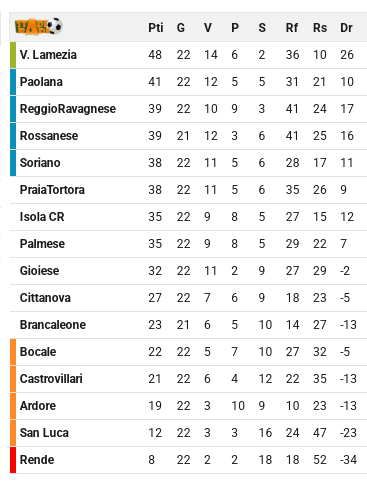
Task: Select Rossanese in the standings
Action: 49,136
